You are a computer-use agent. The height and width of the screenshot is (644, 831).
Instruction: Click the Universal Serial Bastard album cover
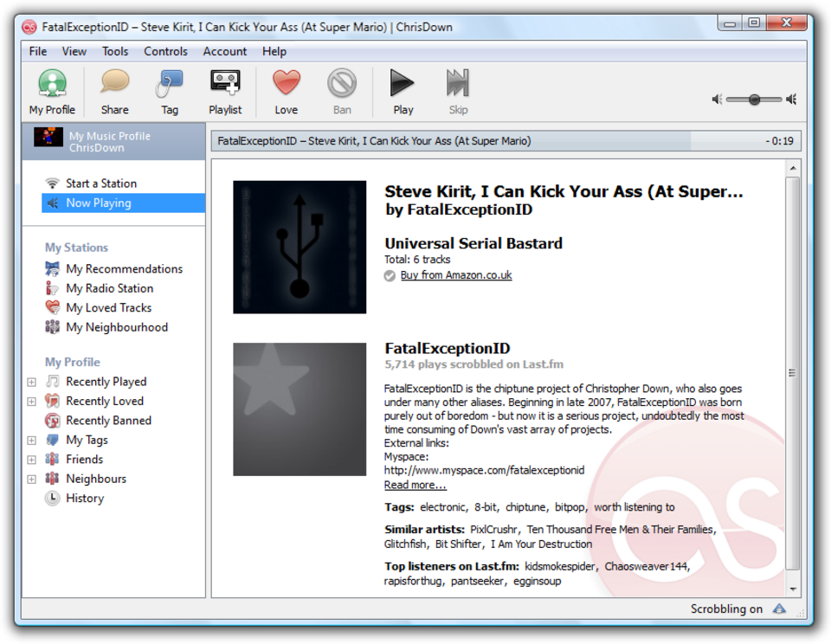pyautogui.click(x=300, y=247)
